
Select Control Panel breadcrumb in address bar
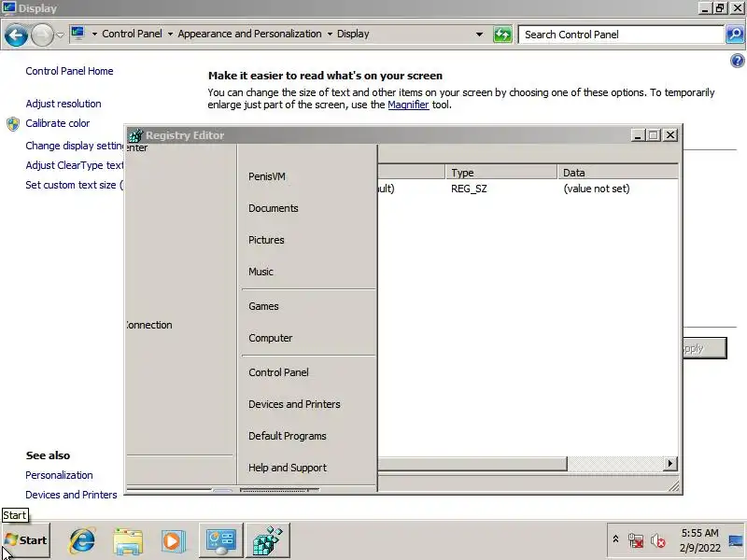point(132,34)
